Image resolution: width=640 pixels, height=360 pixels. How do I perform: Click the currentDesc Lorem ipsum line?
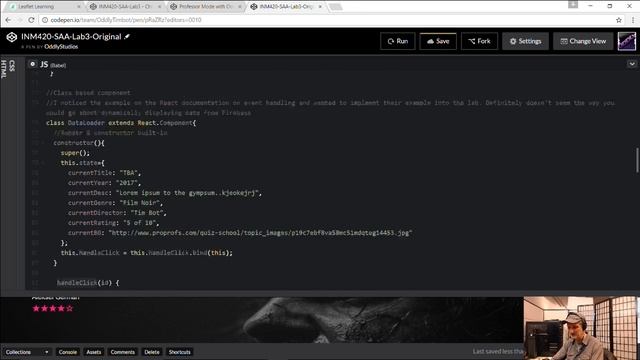click(x=165, y=193)
